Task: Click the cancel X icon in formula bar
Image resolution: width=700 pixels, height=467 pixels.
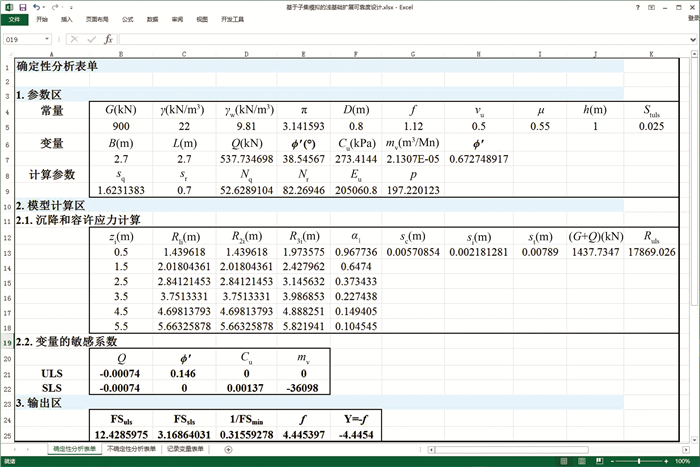Action: (x=75, y=39)
